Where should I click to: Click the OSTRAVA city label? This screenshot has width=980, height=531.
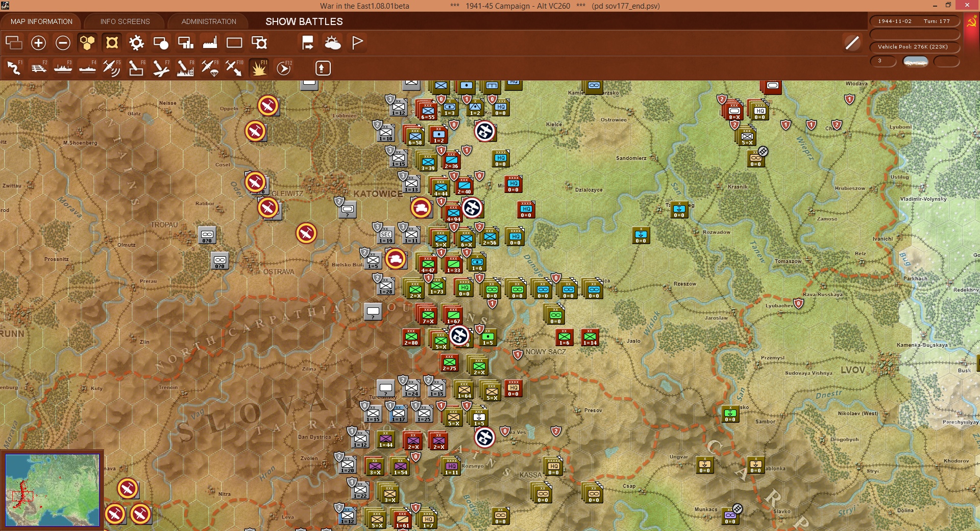(279, 272)
